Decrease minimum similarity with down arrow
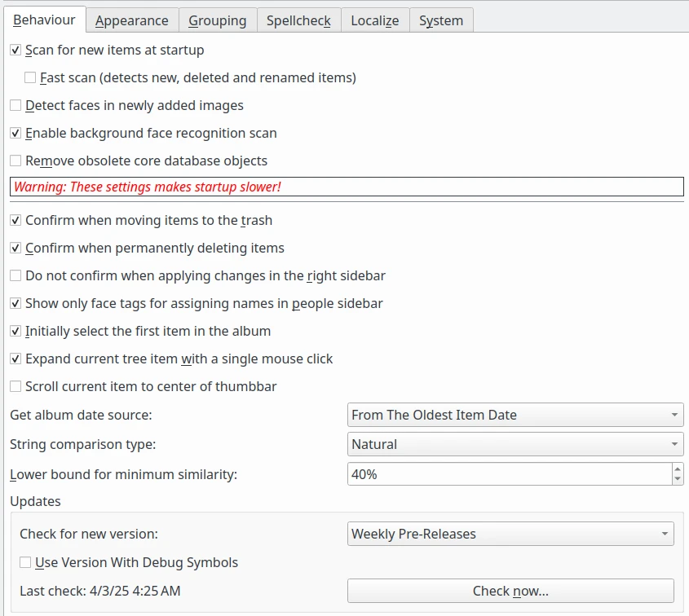Screen dimensions: 689x616 (x=678, y=479)
